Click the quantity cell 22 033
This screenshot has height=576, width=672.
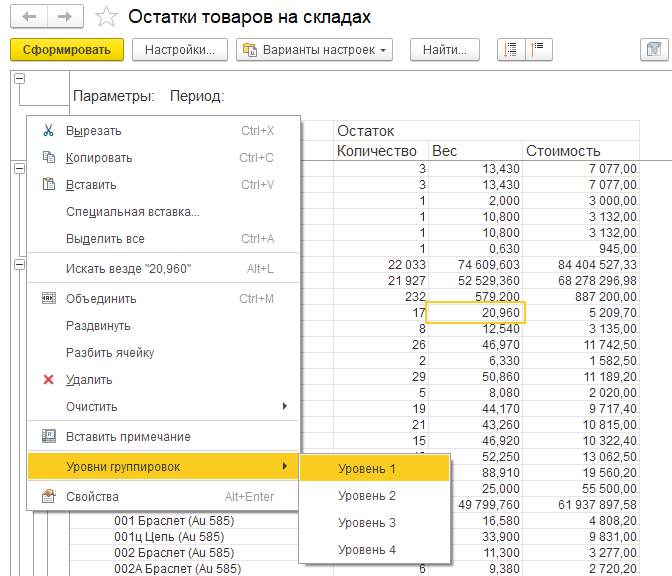381,264
